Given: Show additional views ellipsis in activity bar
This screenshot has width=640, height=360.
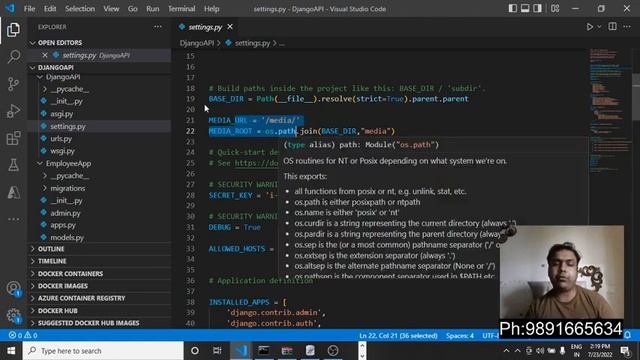Looking at the screenshot, I should pyautogui.click(x=13, y=219).
